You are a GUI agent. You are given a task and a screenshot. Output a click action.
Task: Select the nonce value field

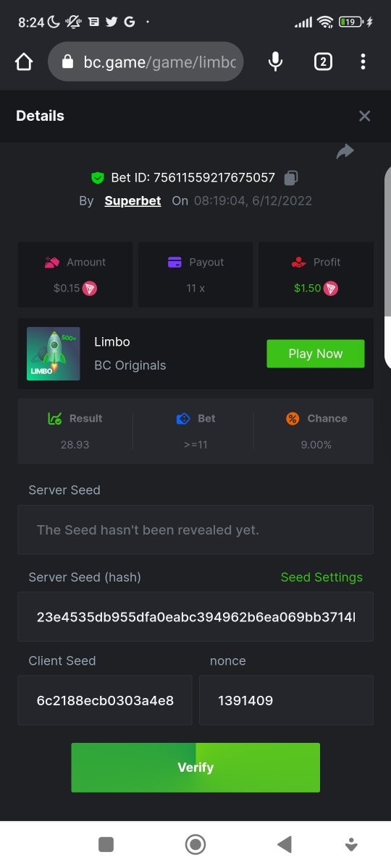click(x=286, y=700)
